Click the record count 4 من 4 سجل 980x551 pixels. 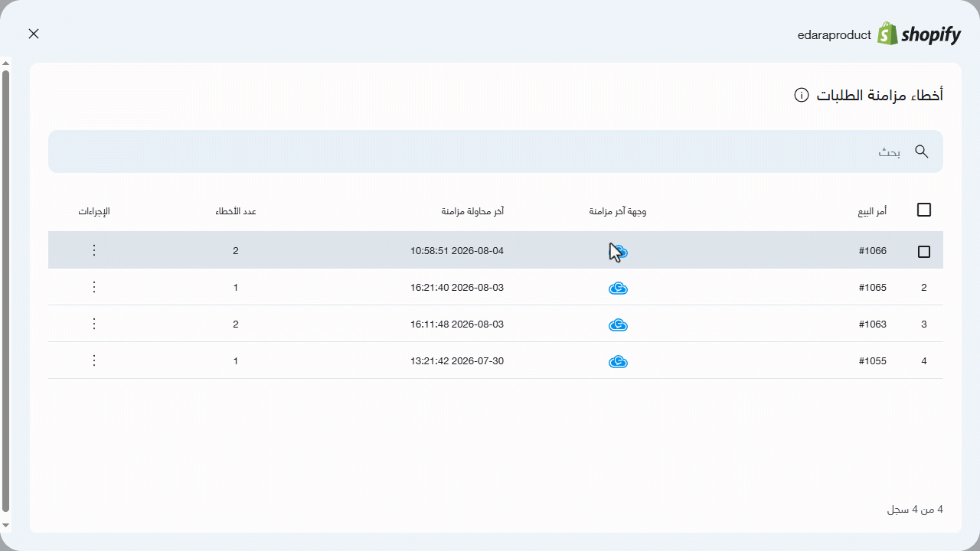coord(915,510)
